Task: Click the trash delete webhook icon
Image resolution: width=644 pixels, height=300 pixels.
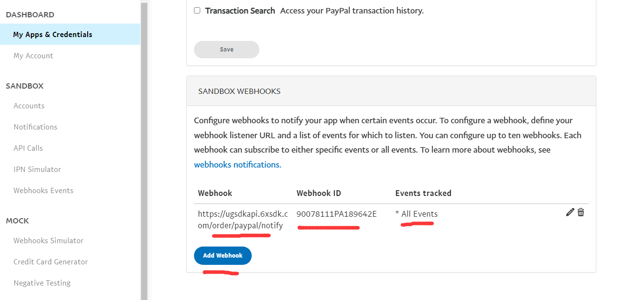Action: pyautogui.click(x=581, y=212)
